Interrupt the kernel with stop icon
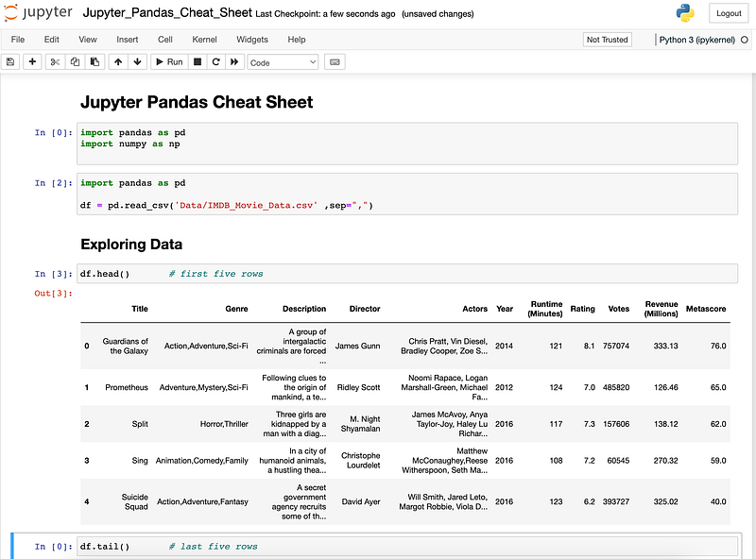Screen dimensions: 756x559 pyautogui.click(x=198, y=62)
